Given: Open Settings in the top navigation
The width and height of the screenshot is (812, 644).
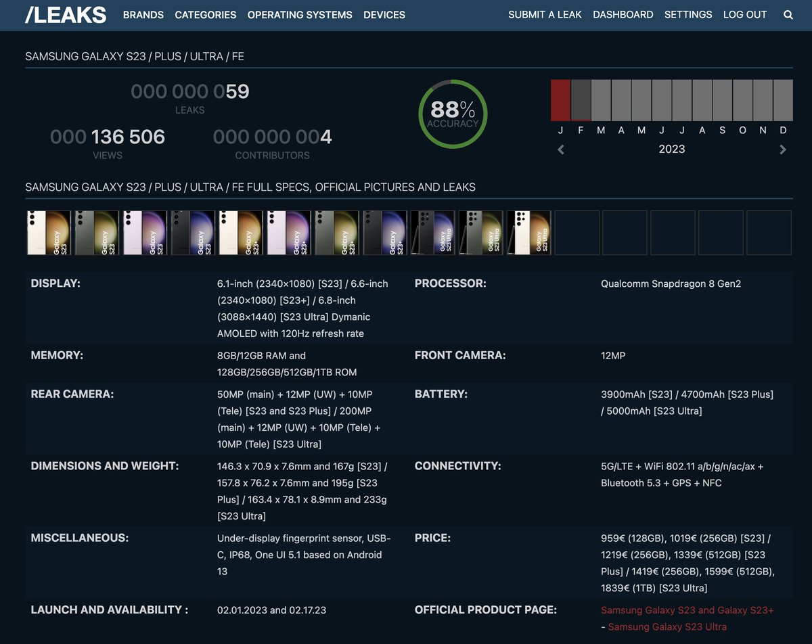Looking at the screenshot, I should pyautogui.click(x=688, y=15).
